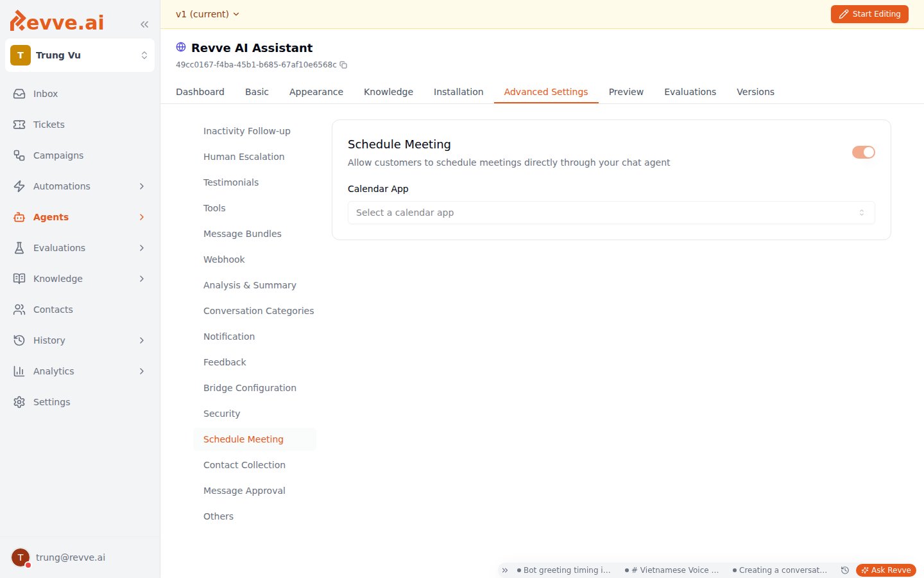924x578 pixels.
Task: Expand the Automations submenu chevron
Action: (x=142, y=186)
